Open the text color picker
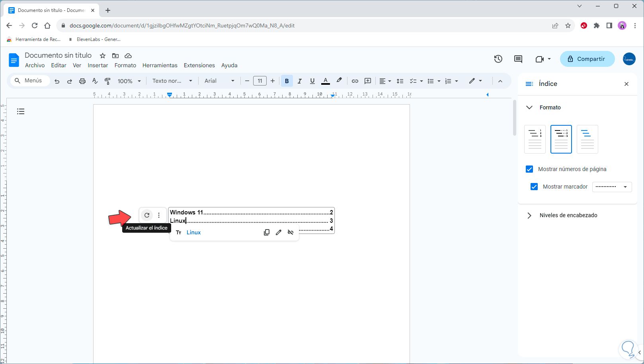Image resolution: width=644 pixels, height=364 pixels. tap(326, 81)
